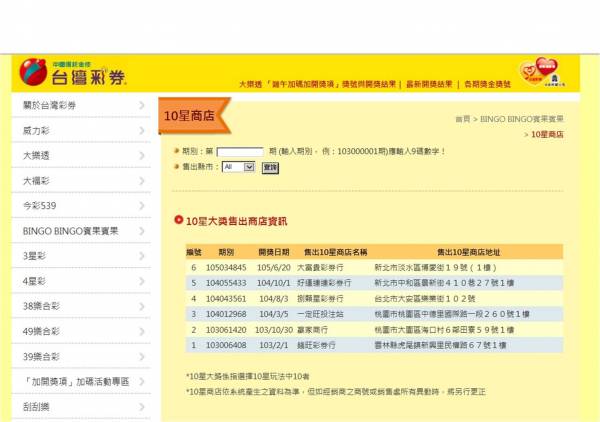Open the 售出縣市 All dropdown
Screen dimensions: 600x422
tap(239, 167)
